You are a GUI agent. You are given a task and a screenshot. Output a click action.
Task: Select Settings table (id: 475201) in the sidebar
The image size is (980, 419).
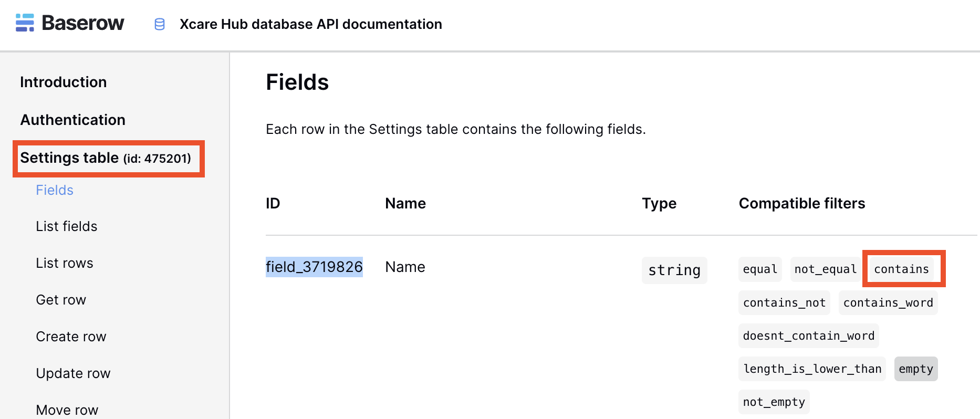pyautogui.click(x=106, y=158)
